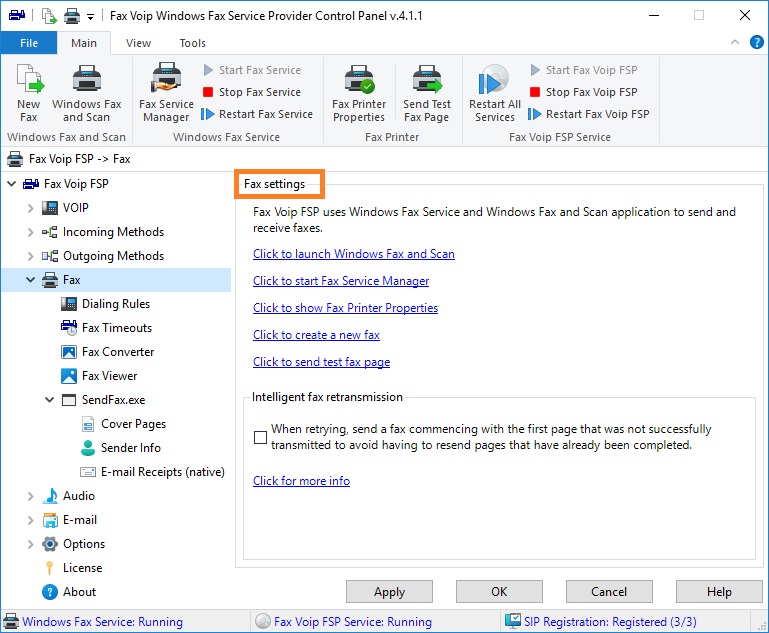Stop Fax Service using red square button
Screen dimensions: 769x633
(x=252, y=92)
